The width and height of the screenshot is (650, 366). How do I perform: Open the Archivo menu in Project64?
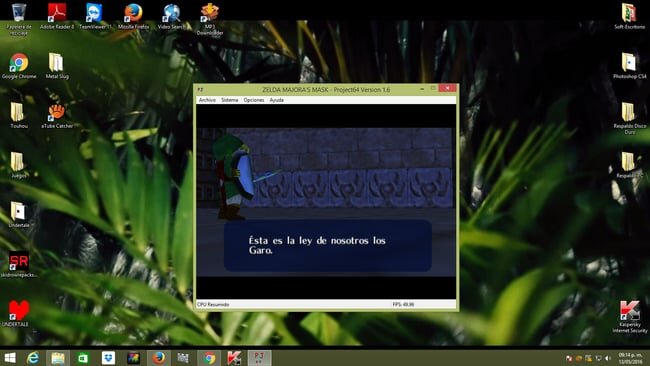[207, 100]
